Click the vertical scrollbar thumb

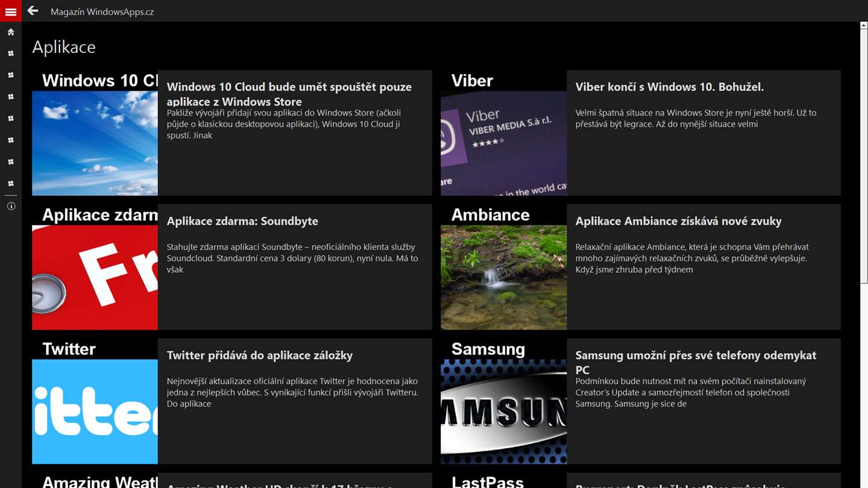click(864, 155)
